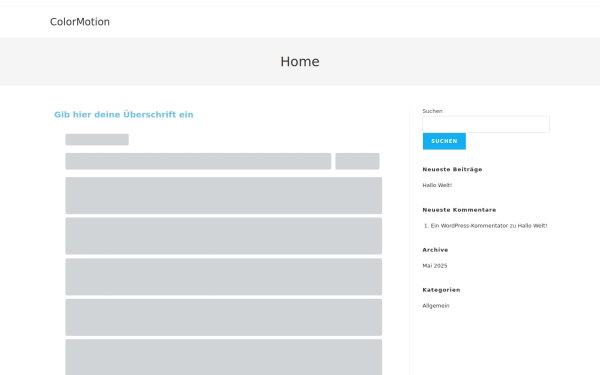Open the ColorMotion site title link

point(80,22)
